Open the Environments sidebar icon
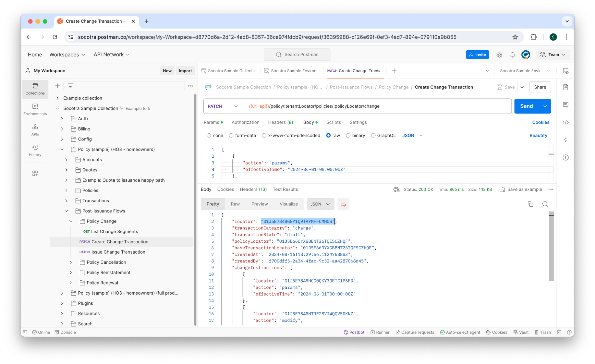 [35, 109]
